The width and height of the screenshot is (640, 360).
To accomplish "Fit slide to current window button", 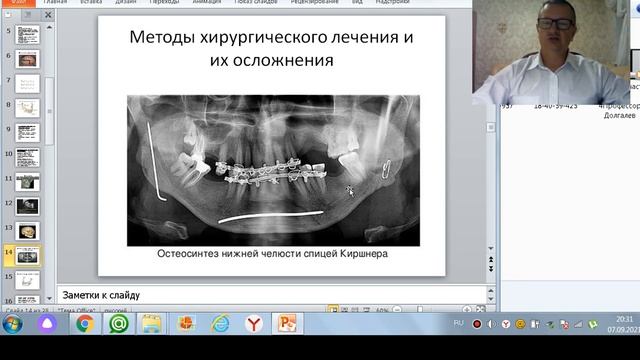I will (x=480, y=310).
